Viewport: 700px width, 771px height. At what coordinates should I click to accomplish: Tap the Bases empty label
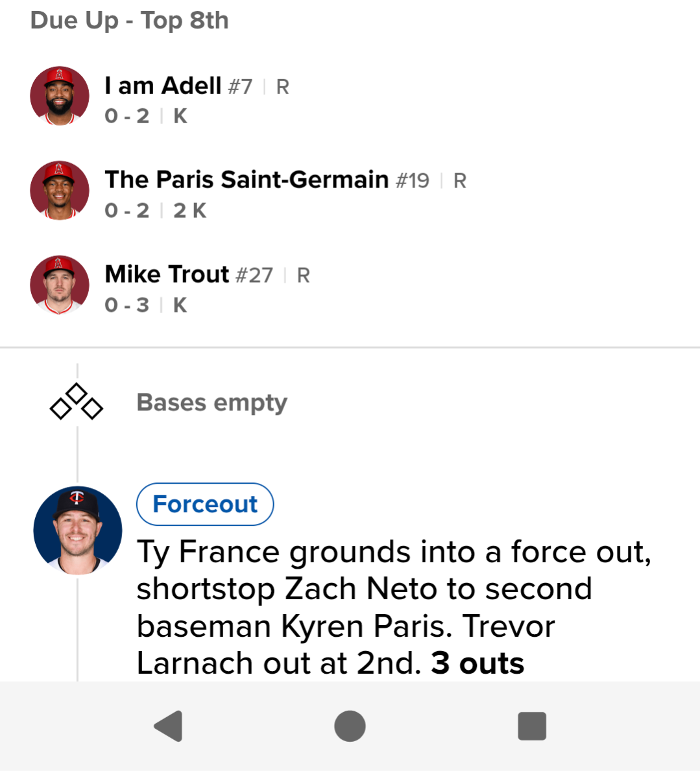[211, 403]
